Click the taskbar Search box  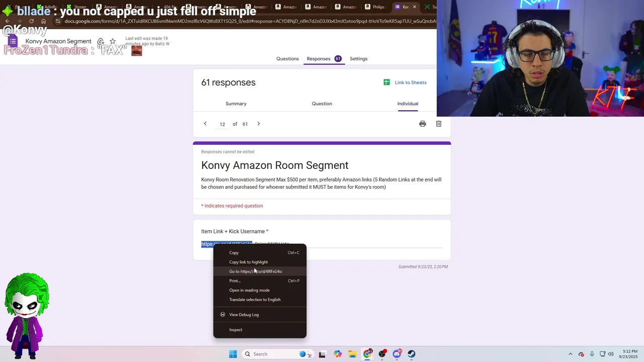click(277, 354)
